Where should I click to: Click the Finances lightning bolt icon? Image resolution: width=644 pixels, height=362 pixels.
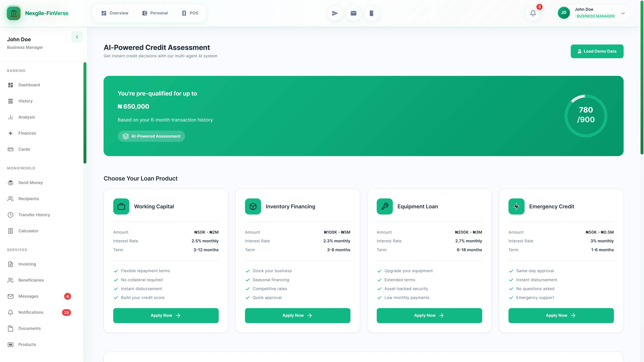[x=11, y=133]
